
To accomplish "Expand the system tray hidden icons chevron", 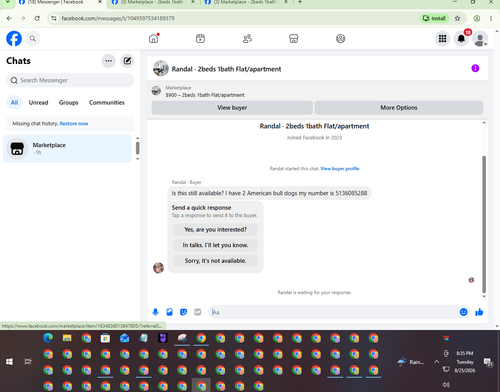I will [436, 362].
